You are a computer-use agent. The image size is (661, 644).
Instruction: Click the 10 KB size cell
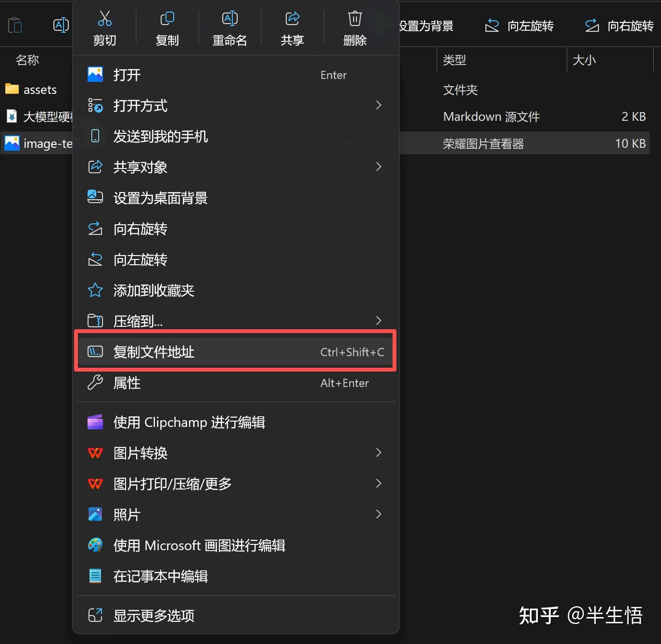click(x=630, y=143)
